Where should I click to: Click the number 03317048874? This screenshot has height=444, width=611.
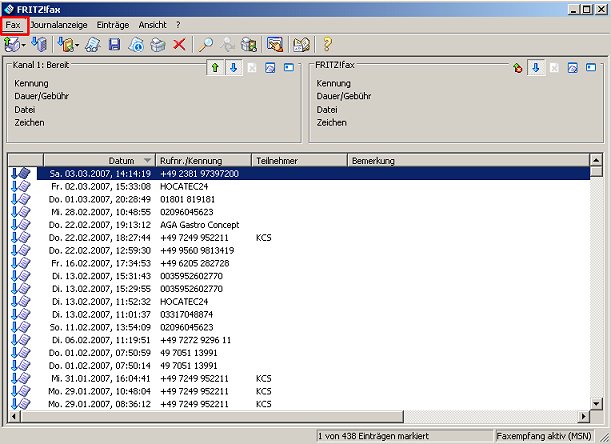(186, 315)
